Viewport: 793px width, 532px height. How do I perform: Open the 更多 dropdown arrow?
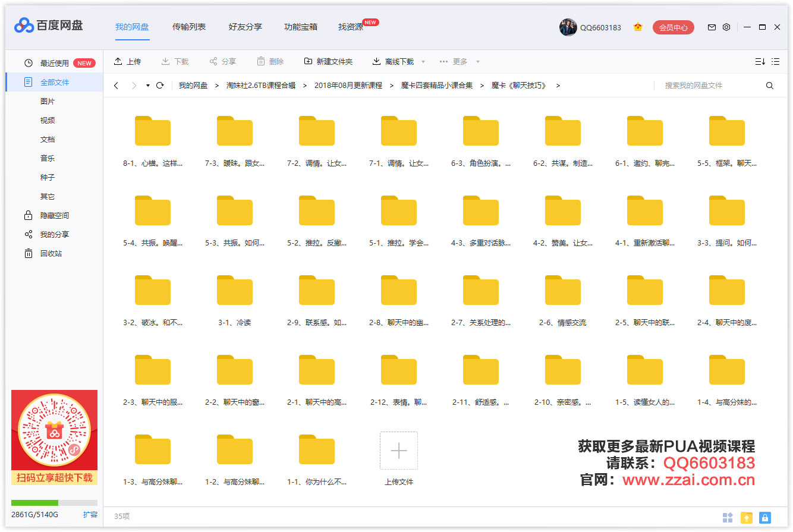477,62
